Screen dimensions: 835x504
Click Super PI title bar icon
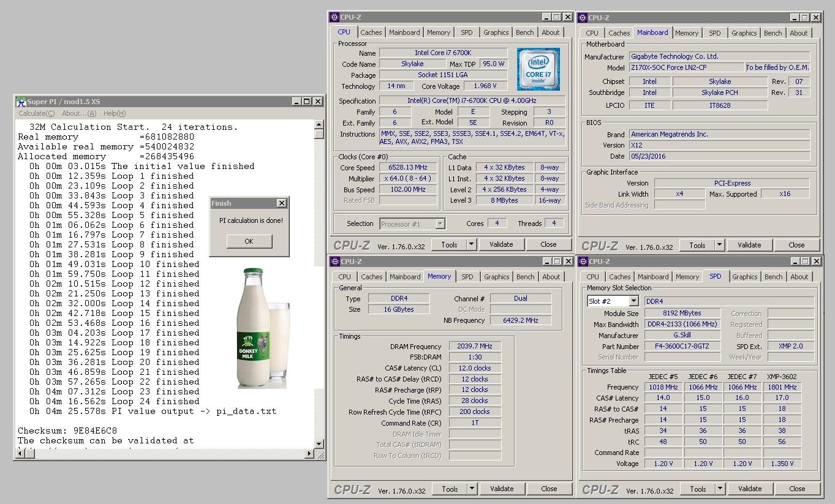click(x=20, y=102)
